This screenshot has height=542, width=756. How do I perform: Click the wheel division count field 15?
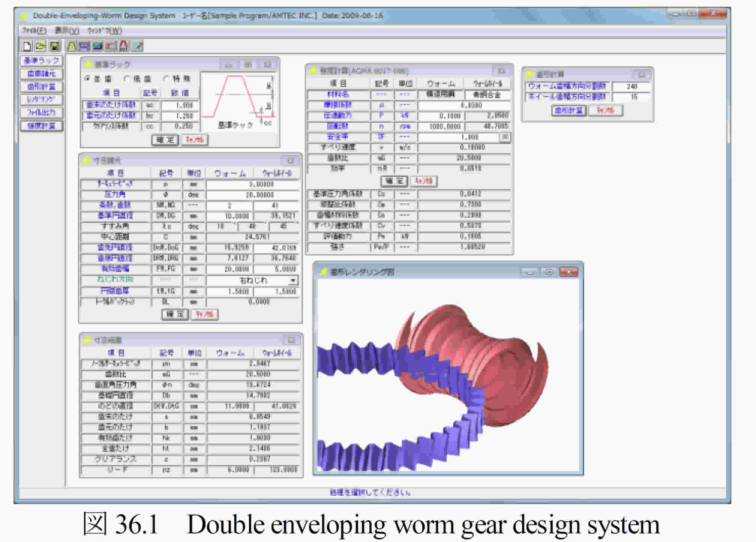[x=631, y=97]
